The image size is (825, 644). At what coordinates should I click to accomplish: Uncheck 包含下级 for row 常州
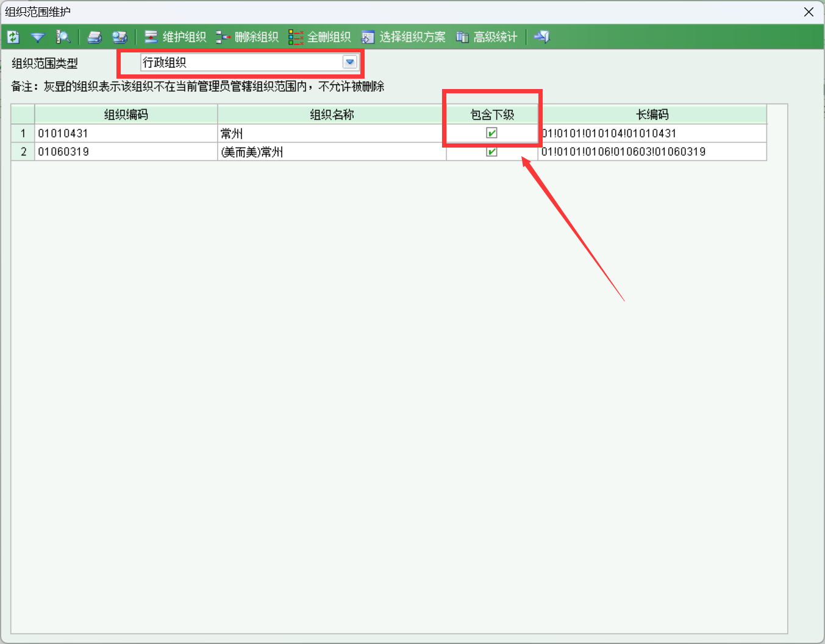pyautogui.click(x=491, y=133)
